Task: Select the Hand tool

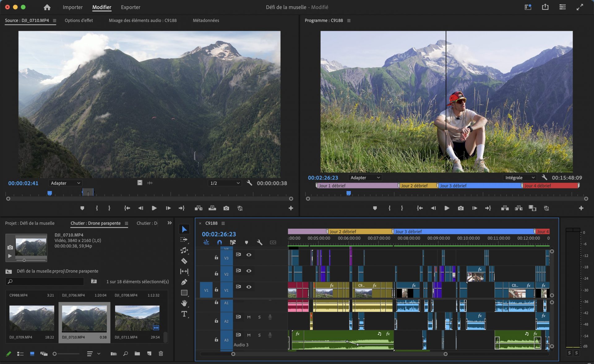Action: pyautogui.click(x=184, y=303)
